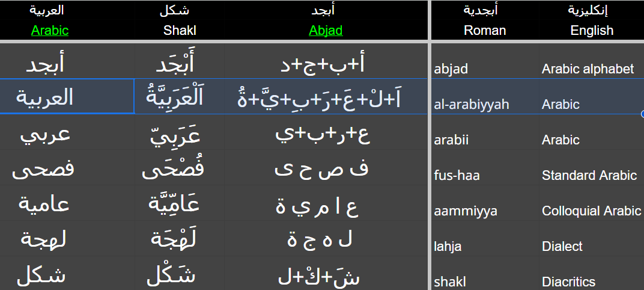Click the "Arabic alphabet" translation cell
The width and height of the screenshot is (644, 290).
(x=588, y=69)
